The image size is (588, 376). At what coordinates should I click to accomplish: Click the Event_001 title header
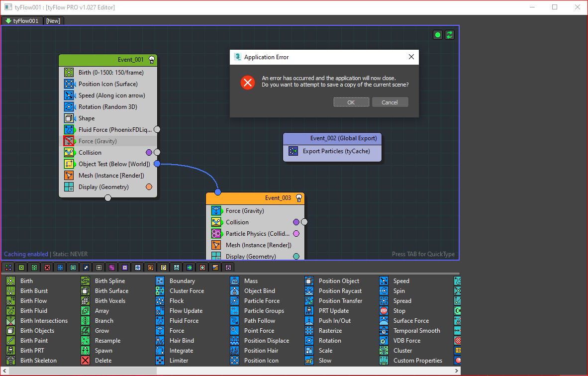point(108,60)
